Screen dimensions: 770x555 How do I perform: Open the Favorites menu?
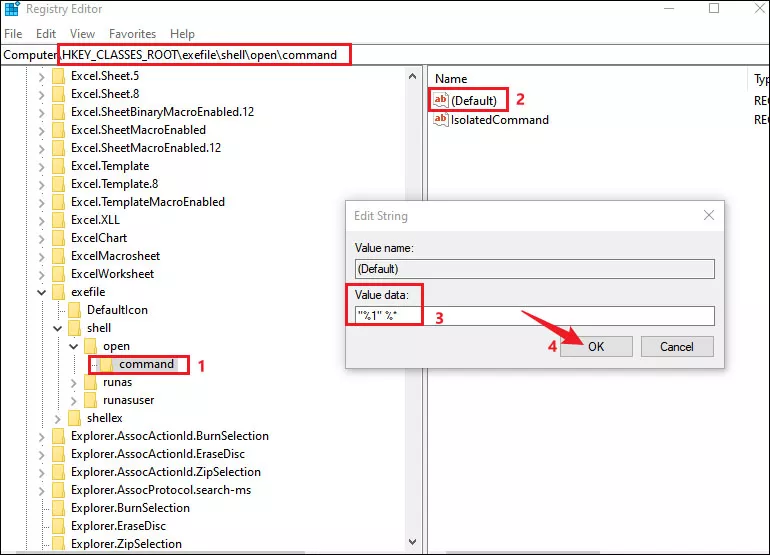tap(133, 34)
